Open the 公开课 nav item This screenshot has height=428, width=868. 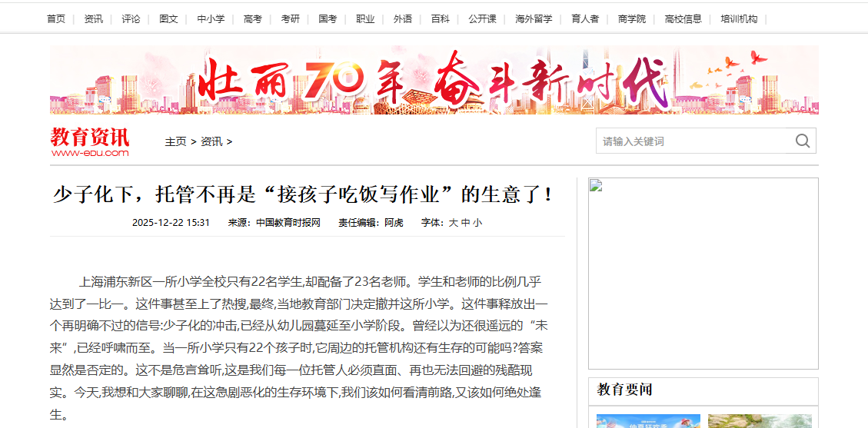tap(482, 18)
